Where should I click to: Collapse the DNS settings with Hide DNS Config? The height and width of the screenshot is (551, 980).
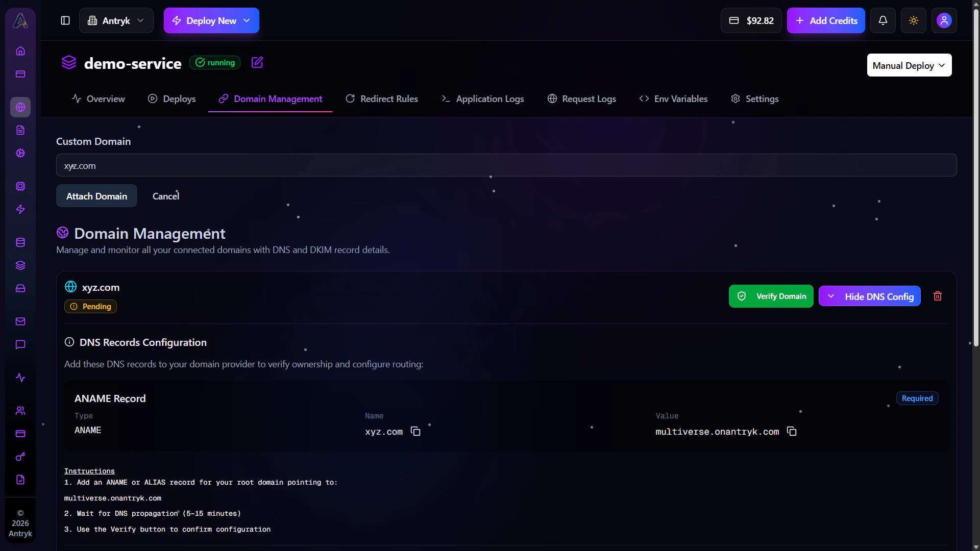pyautogui.click(x=869, y=296)
